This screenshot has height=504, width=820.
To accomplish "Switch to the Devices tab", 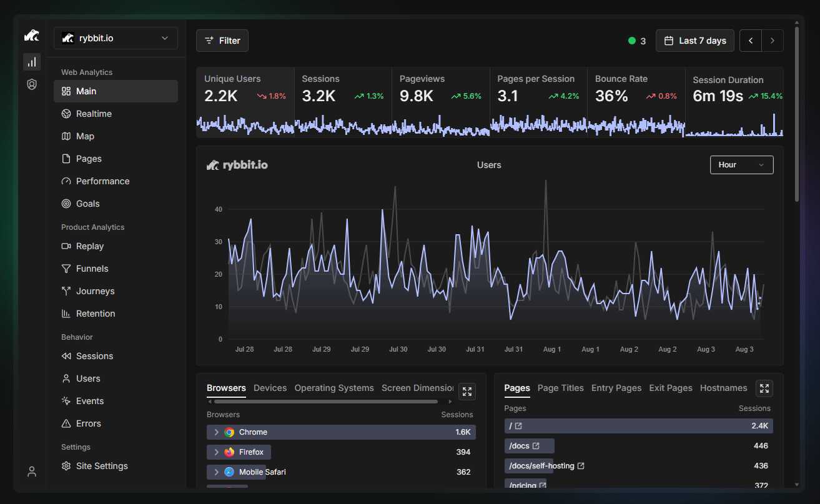I will (270, 388).
